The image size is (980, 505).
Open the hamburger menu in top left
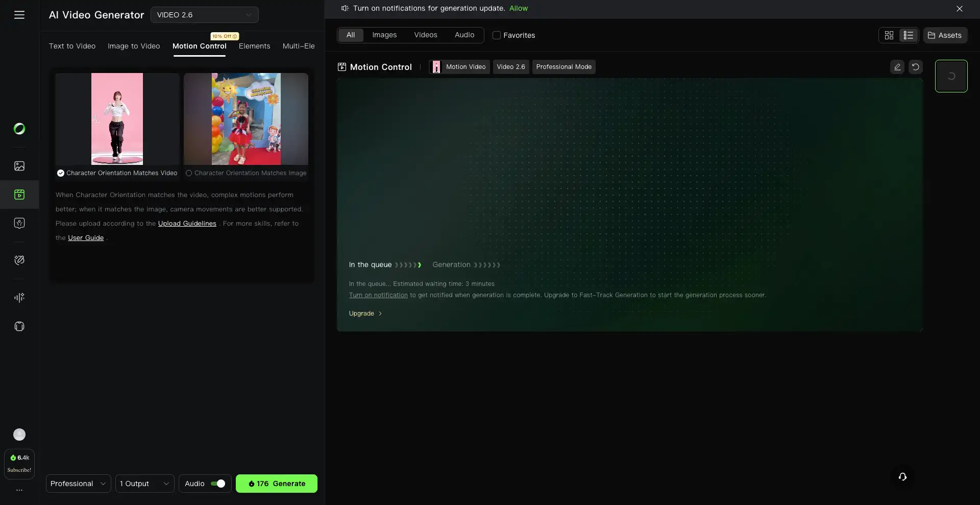pos(19,15)
